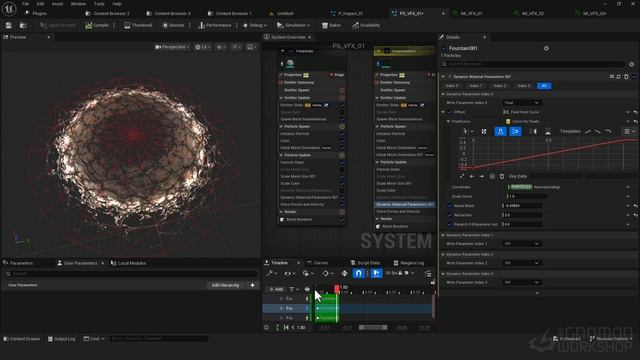Open the timeline filter menu beside Add
This screenshot has width=640, height=360.
click(294, 289)
